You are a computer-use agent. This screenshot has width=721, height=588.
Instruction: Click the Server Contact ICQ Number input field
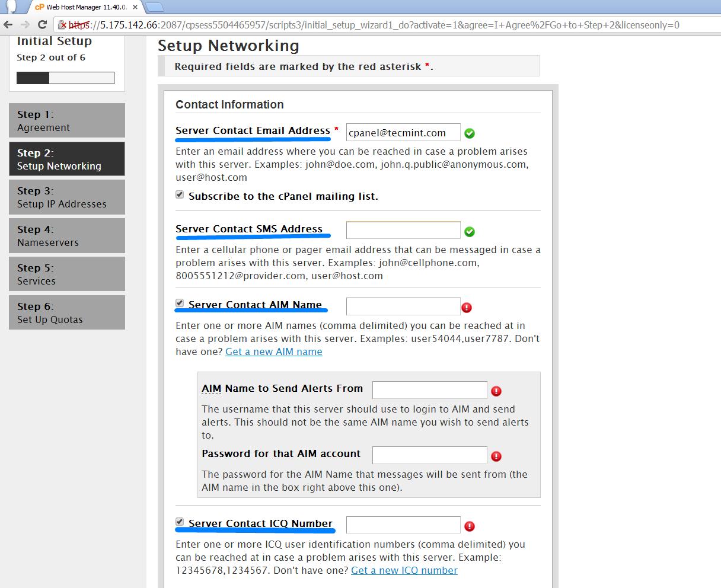click(403, 525)
